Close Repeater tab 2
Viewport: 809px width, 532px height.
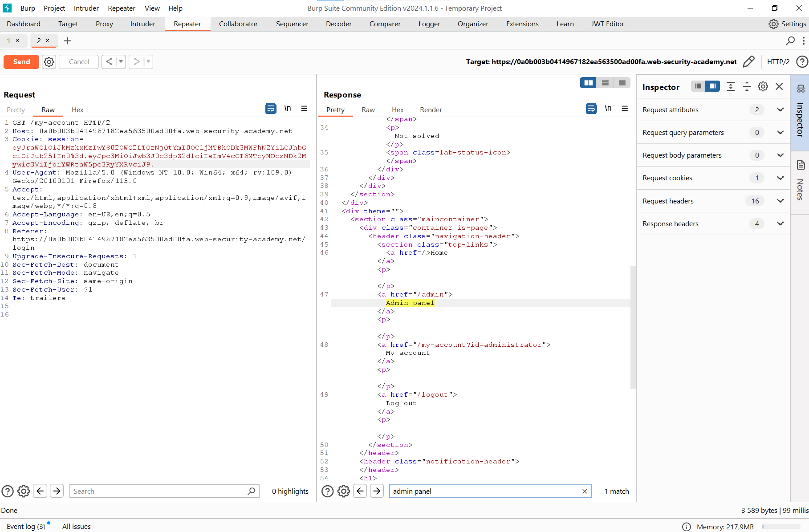(48, 41)
